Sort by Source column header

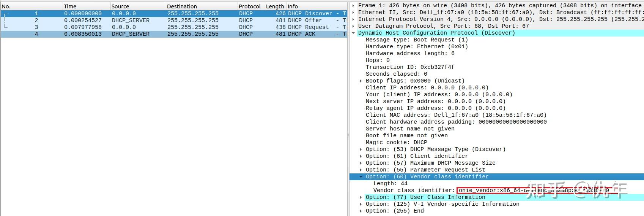pyautogui.click(x=138, y=6)
